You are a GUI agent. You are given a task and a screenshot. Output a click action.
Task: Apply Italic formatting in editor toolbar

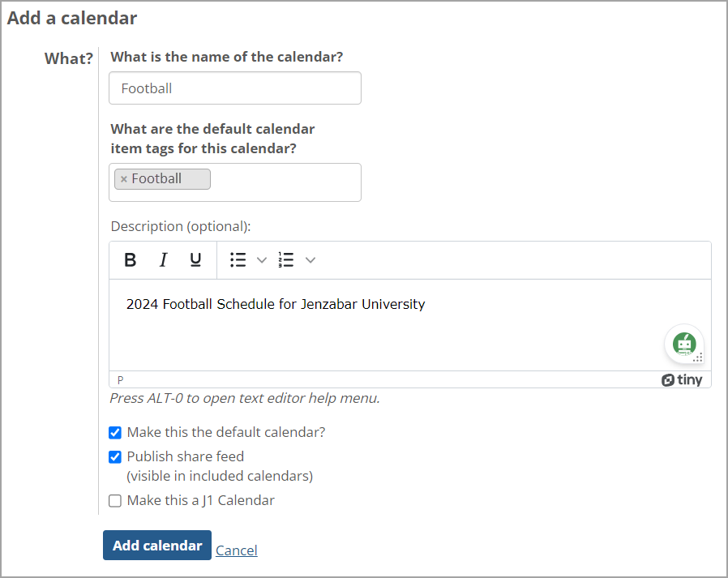click(x=163, y=260)
